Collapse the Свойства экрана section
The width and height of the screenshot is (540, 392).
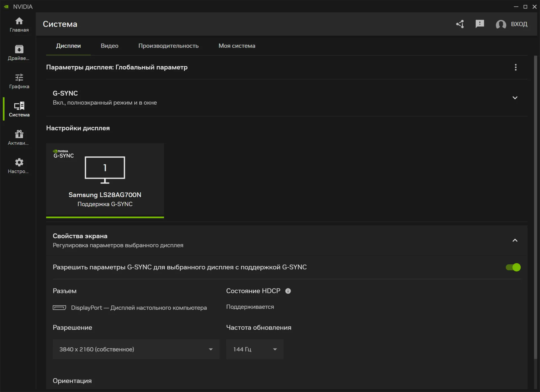[x=515, y=240]
